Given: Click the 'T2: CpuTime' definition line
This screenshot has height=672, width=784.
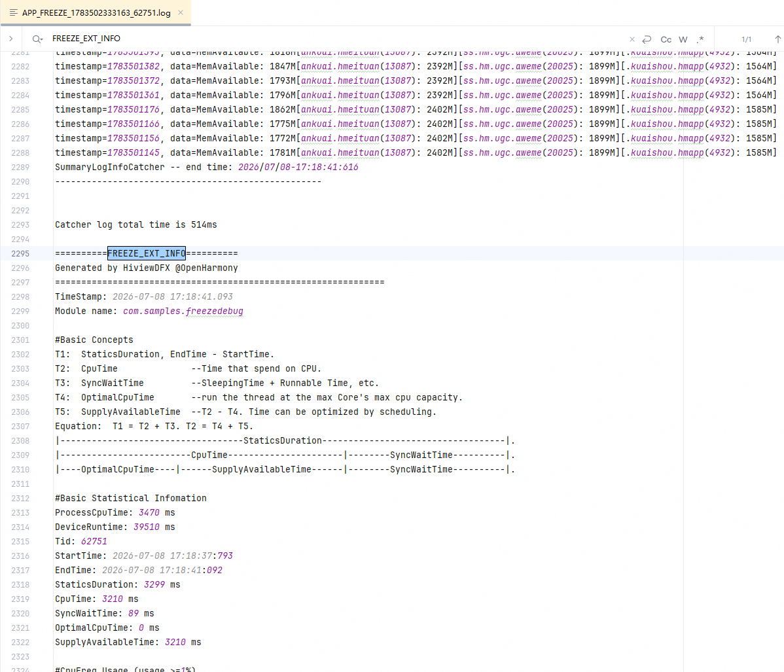Looking at the screenshot, I should tap(188, 369).
